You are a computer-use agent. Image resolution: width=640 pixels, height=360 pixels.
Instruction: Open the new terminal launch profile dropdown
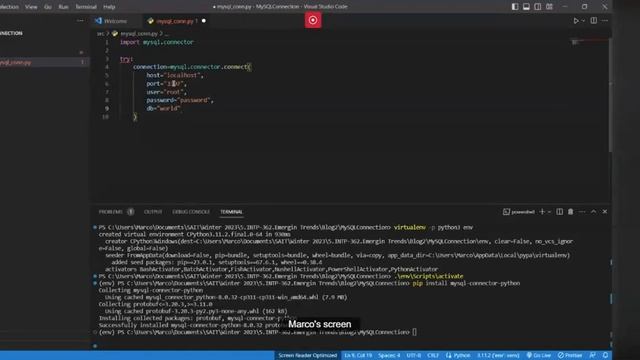point(549,212)
